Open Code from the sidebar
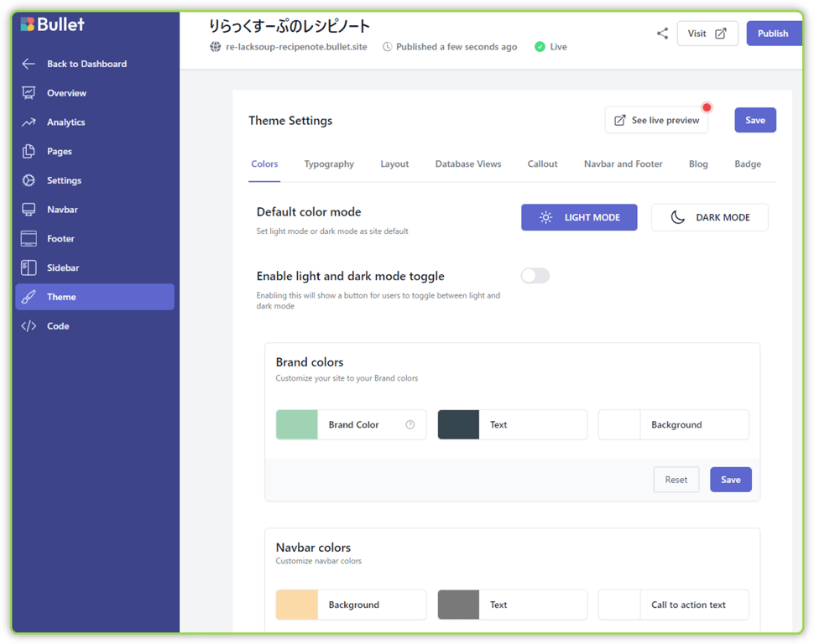814x644 pixels. pos(95,326)
